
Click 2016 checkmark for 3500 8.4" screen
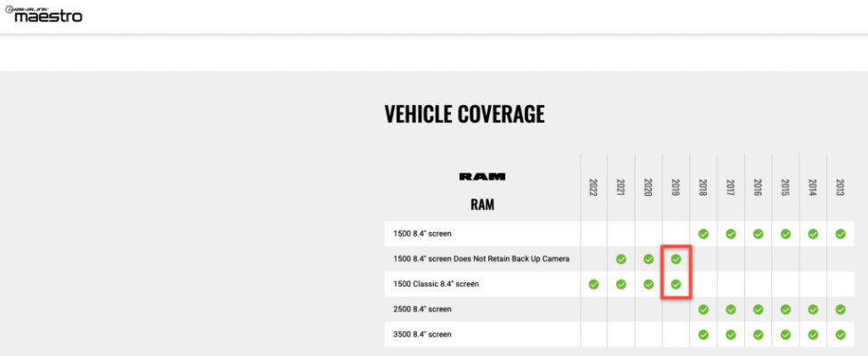[x=758, y=335]
